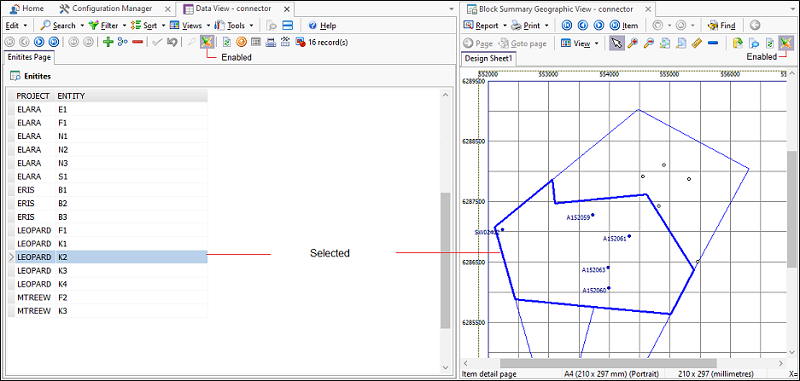Click the Sort button
Viewport: 800px width, 381px height.
click(x=144, y=26)
